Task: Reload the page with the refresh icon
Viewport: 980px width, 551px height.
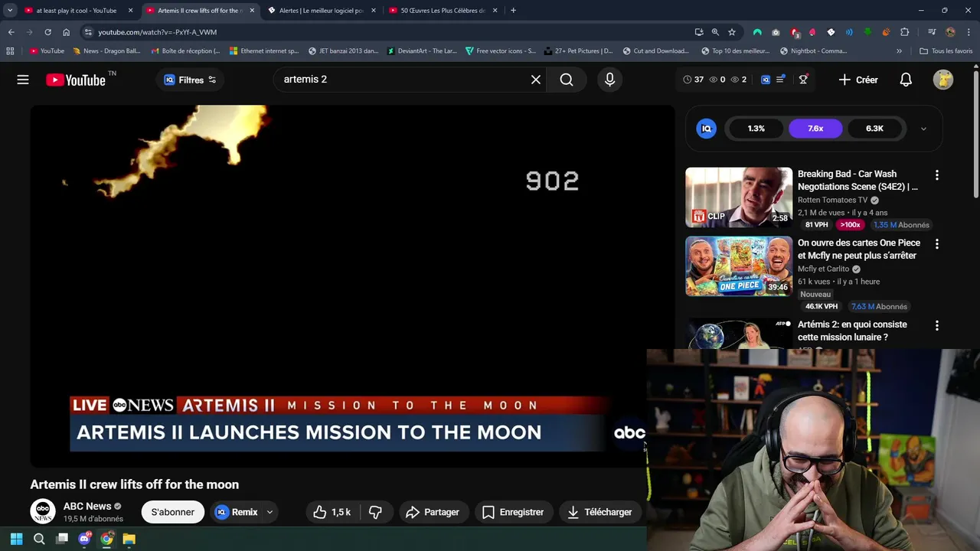Action: [47, 32]
